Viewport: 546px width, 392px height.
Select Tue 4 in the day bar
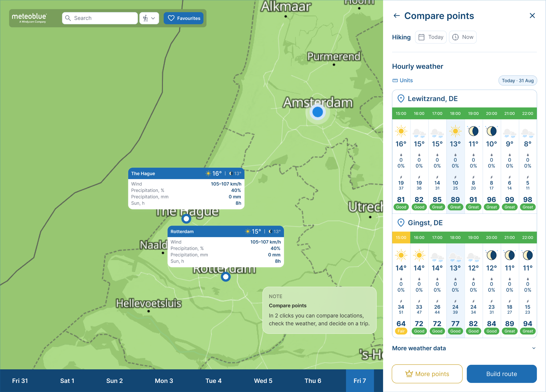[x=214, y=381]
